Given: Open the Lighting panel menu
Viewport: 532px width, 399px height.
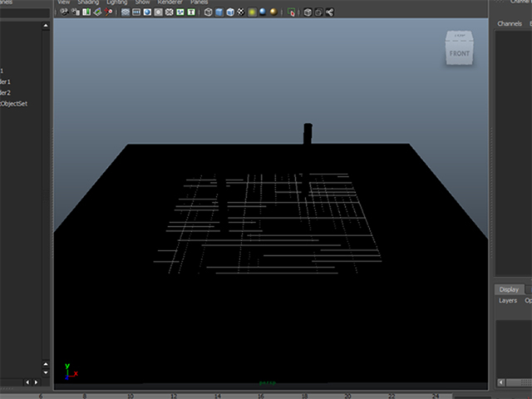Looking at the screenshot, I should [116, 2].
